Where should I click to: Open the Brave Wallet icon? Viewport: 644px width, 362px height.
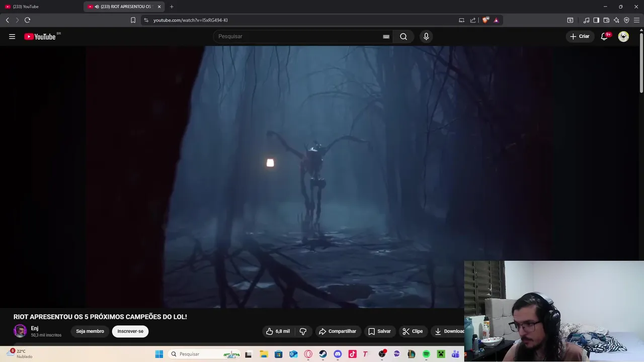pos(606,20)
